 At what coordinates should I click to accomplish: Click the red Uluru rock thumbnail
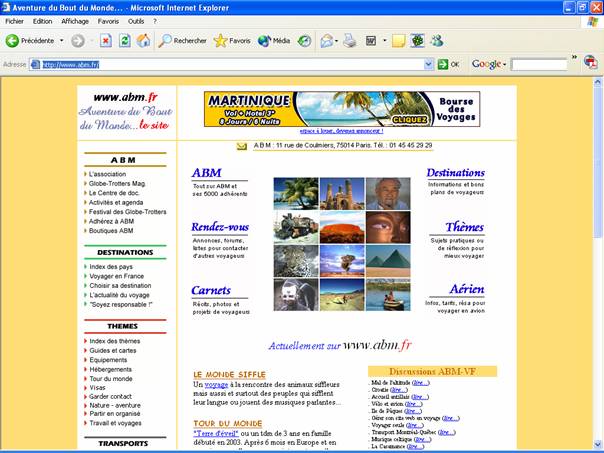point(342,227)
